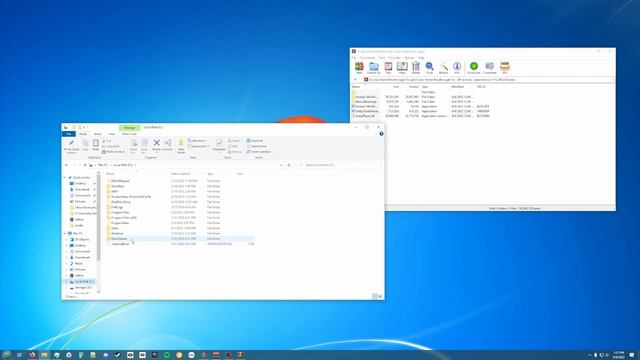Click Search Local Disk box in Explorer
The image size is (640, 360).
coord(338,165)
